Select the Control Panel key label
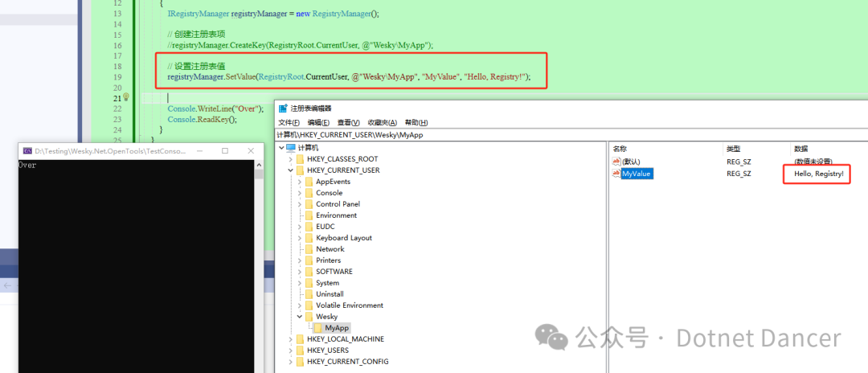 [x=338, y=204]
